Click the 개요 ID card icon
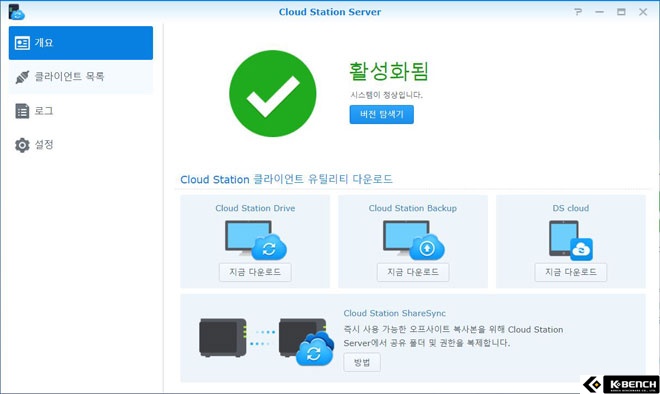This screenshot has height=394, width=660. point(22,43)
